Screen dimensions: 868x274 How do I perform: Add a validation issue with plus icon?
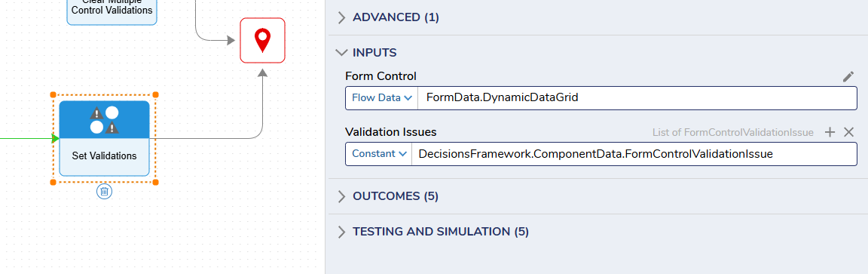coord(830,132)
